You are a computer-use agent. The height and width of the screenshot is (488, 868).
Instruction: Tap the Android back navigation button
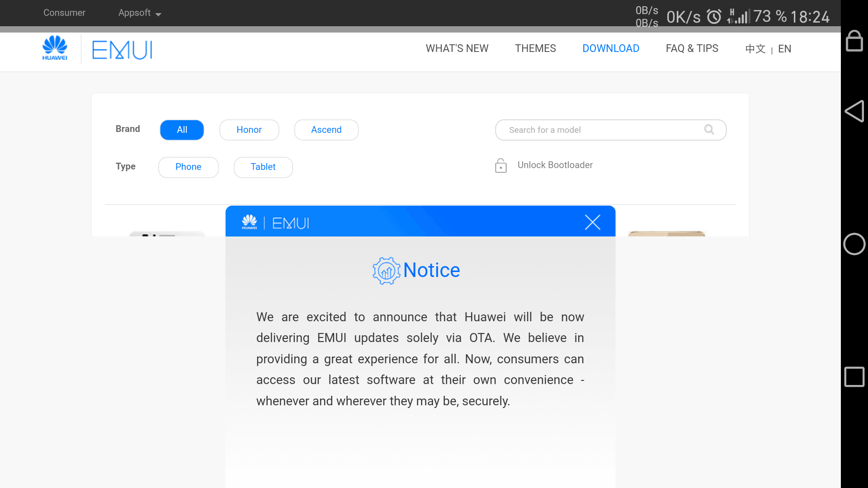click(854, 111)
